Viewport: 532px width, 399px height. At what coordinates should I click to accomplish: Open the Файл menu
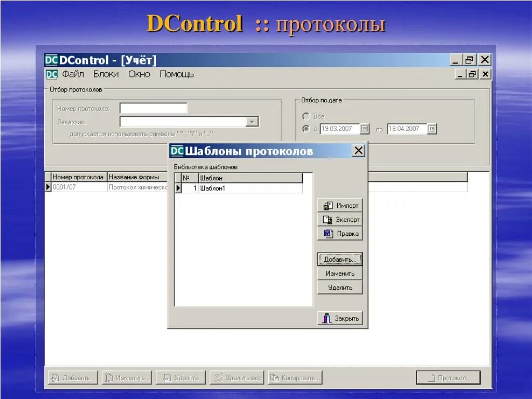click(73, 74)
